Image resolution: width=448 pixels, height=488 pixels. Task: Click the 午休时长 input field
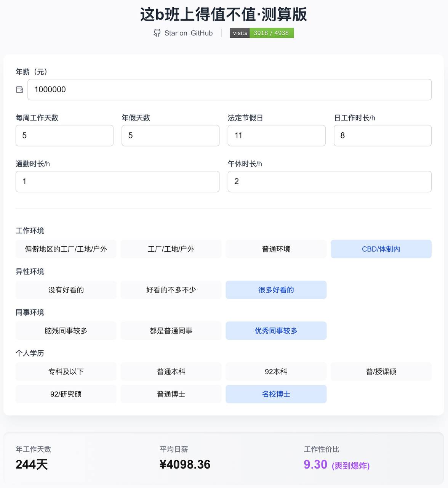tap(330, 181)
